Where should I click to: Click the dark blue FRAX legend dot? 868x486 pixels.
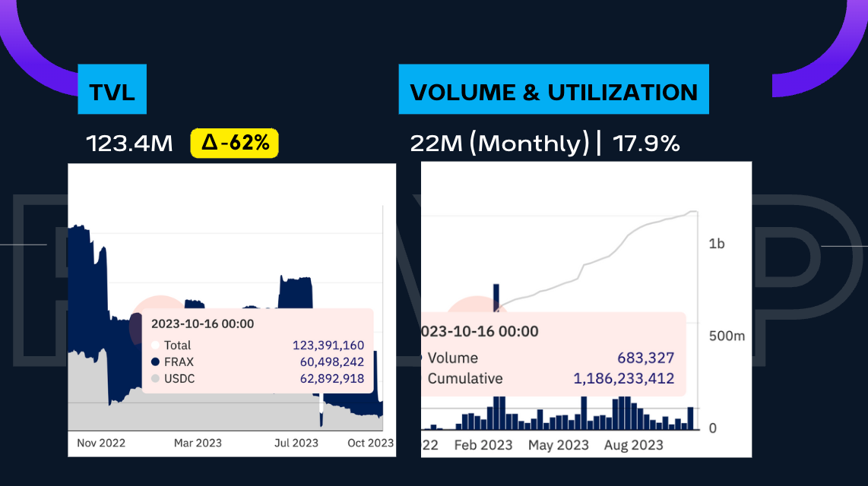[x=156, y=362]
